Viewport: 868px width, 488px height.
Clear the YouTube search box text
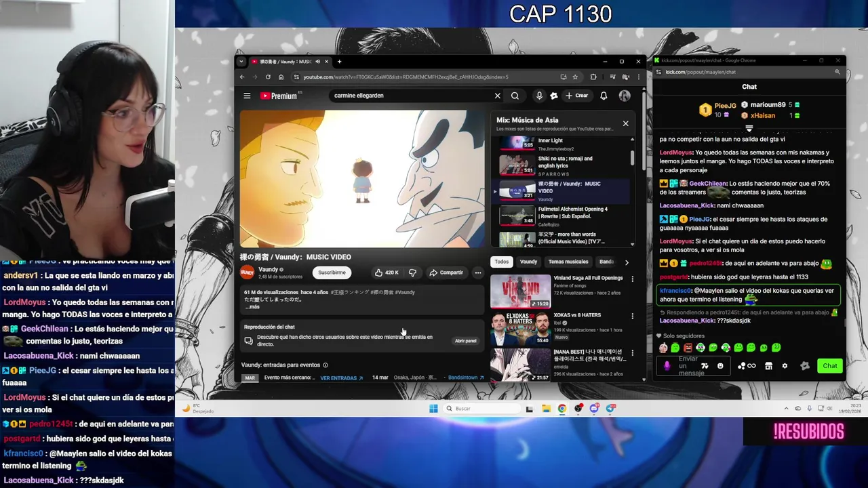497,96
